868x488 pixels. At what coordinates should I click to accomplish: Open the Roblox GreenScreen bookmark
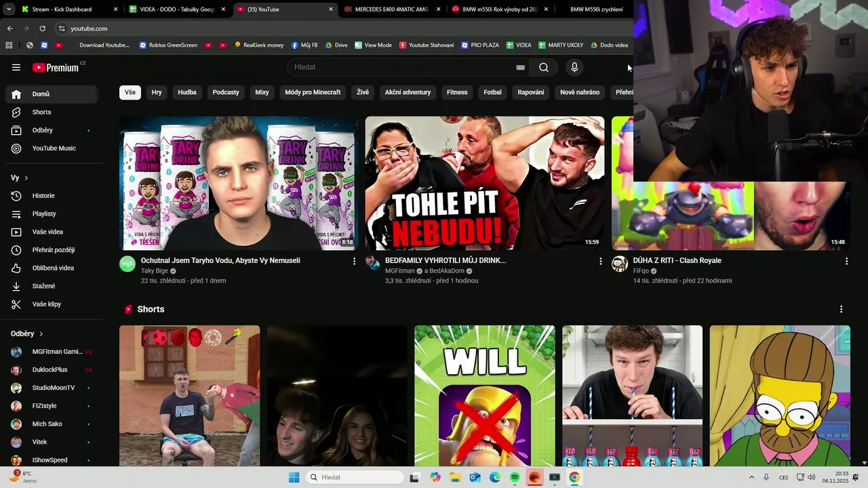[168, 45]
